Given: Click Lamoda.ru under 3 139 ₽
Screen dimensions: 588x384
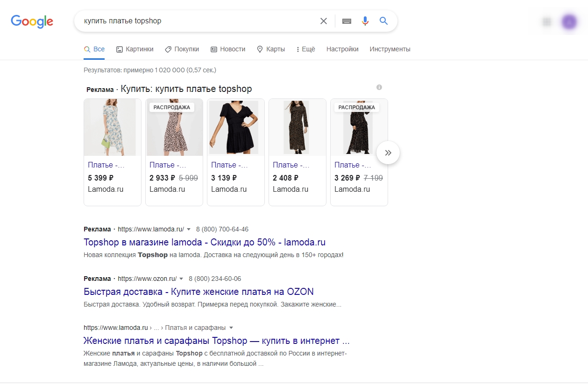Looking at the screenshot, I should pos(229,189).
